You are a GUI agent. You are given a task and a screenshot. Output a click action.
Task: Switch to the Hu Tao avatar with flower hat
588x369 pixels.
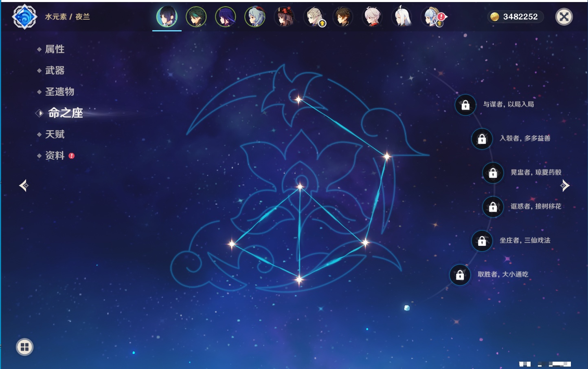(284, 17)
